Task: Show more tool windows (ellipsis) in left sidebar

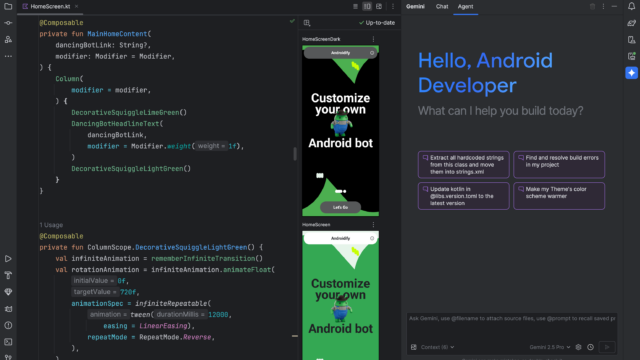Action: [x=8, y=56]
